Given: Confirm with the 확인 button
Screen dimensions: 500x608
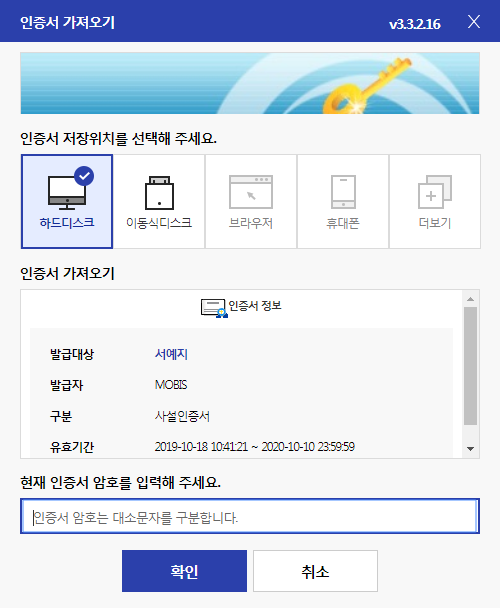Looking at the screenshot, I should pos(184,571).
